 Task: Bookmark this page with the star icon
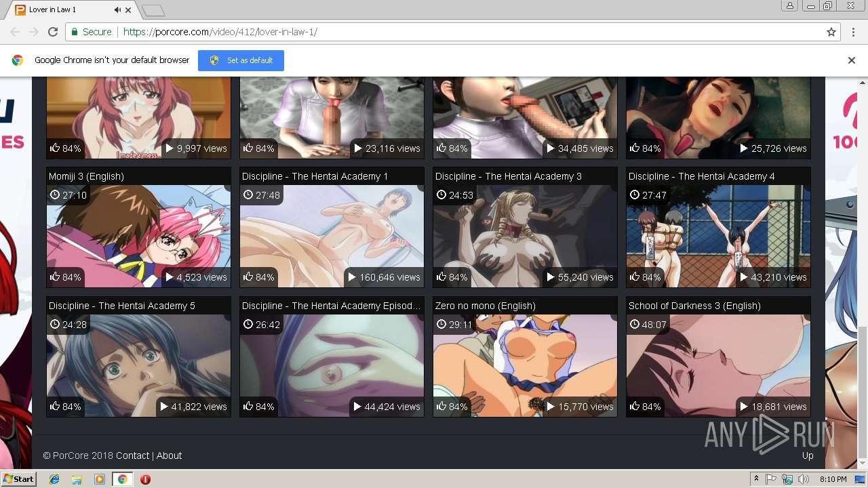tap(831, 32)
